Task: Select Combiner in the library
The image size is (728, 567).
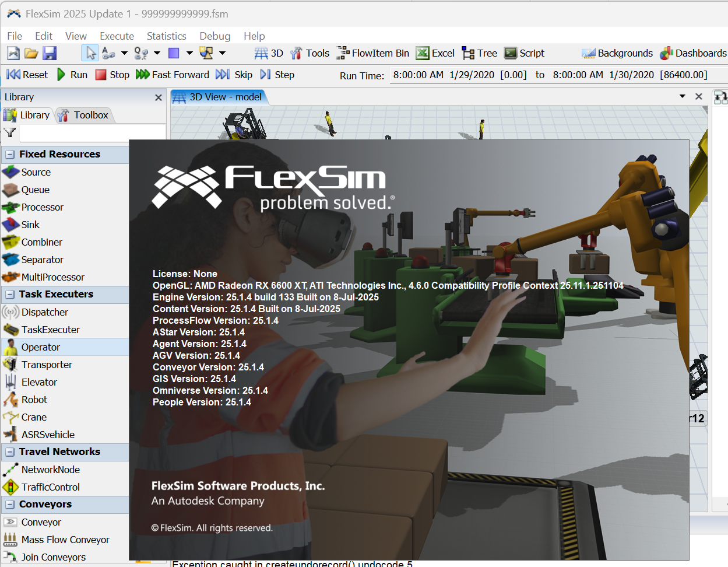Action: tap(64, 242)
